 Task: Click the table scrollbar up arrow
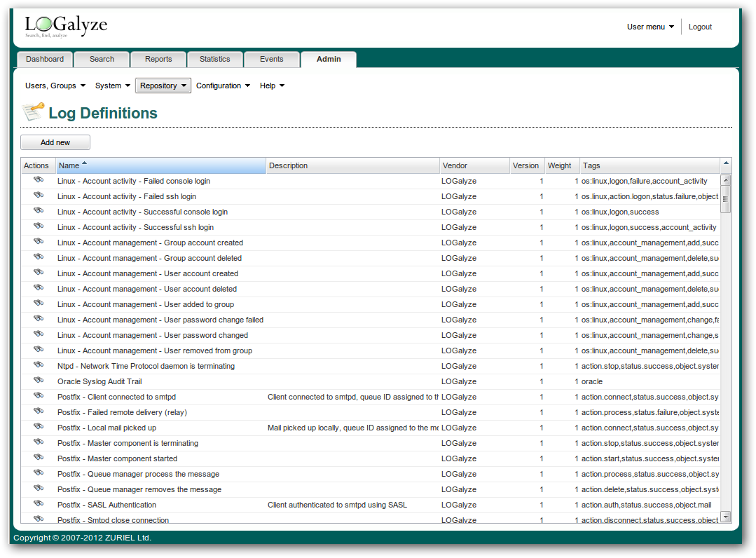point(726,180)
